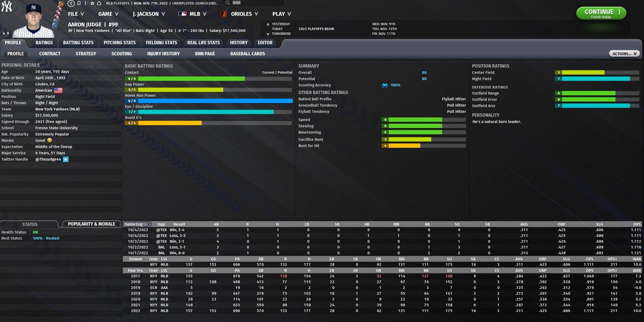This screenshot has width=644, height=322.
Task: Select the STRATEGY sub-tab
Action: pos(86,54)
